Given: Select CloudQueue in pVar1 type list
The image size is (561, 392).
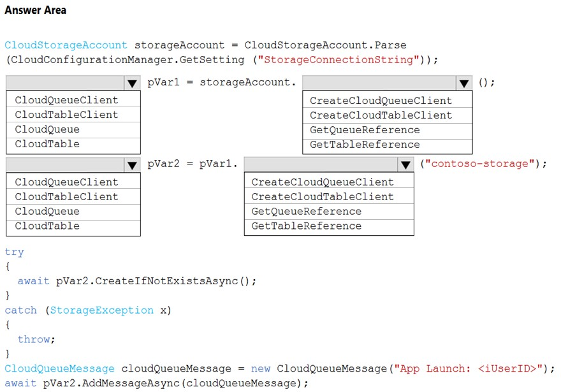Looking at the screenshot, I should [73, 129].
